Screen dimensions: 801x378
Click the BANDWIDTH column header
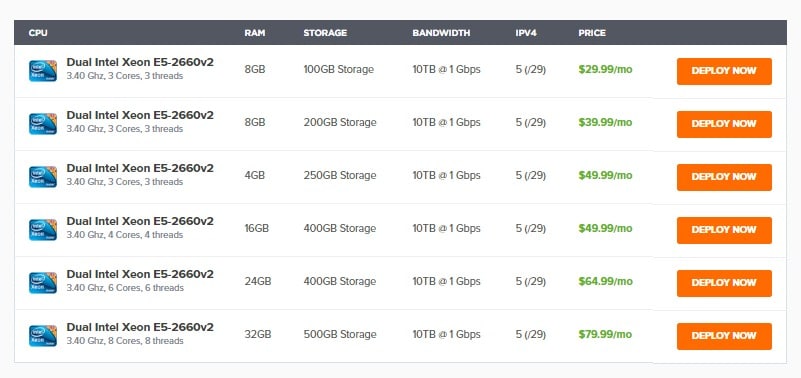click(x=441, y=33)
